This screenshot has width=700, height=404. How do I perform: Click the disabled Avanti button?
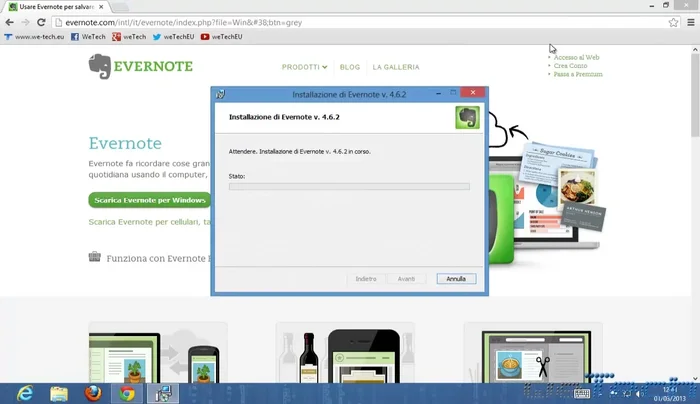[406, 279]
